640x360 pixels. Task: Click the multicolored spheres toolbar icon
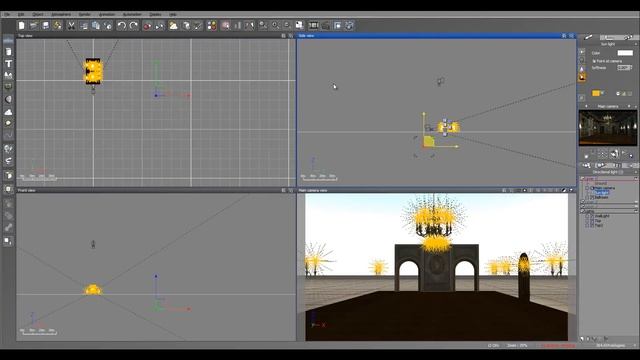(211, 26)
